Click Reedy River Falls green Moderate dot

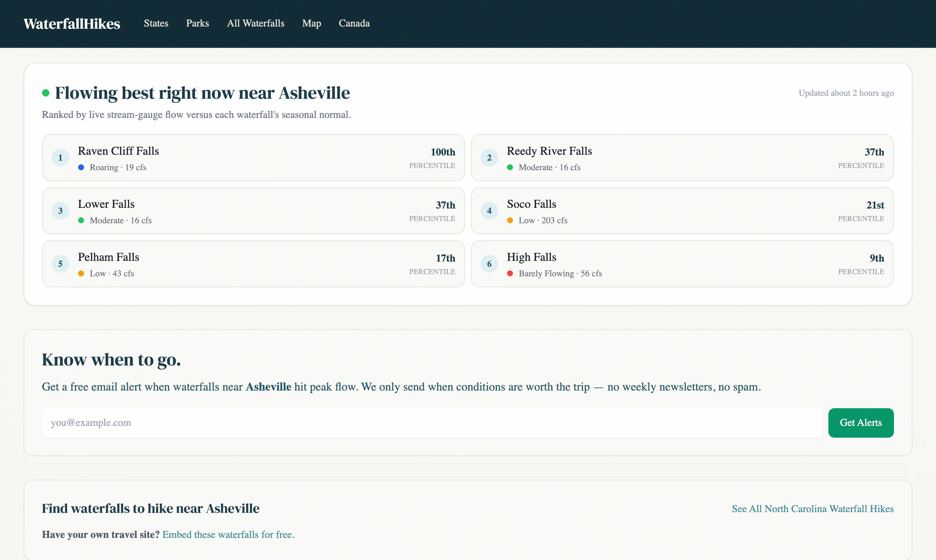click(510, 167)
